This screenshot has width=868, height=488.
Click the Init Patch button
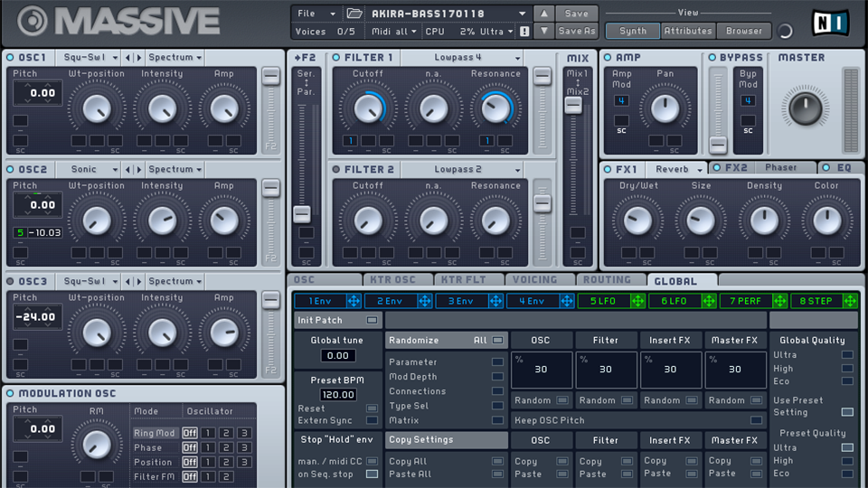[x=337, y=320]
